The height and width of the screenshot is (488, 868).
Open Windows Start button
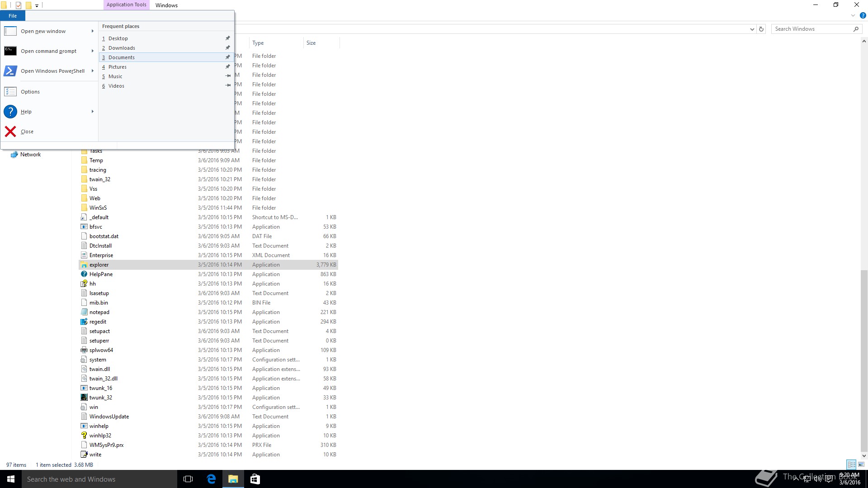pyautogui.click(x=11, y=479)
